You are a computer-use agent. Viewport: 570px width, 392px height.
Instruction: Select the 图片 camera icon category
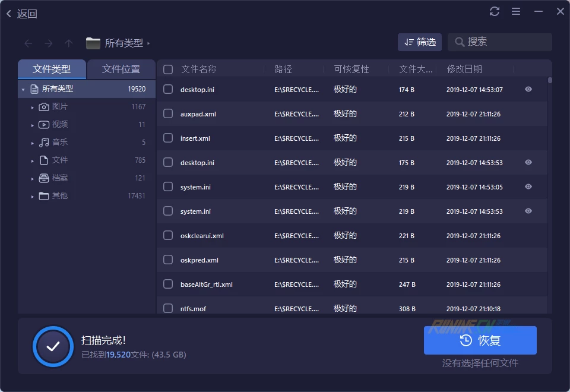(44, 107)
